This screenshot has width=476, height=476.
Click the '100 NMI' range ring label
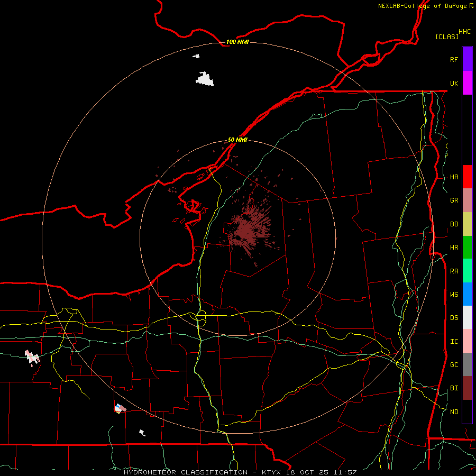pyautogui.click(x=237, y=42)
